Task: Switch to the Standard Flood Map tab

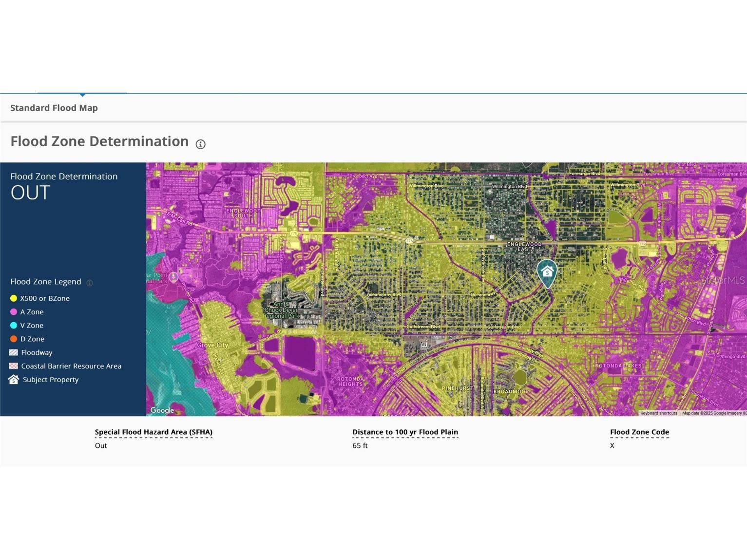Action: tap(53, 108)
